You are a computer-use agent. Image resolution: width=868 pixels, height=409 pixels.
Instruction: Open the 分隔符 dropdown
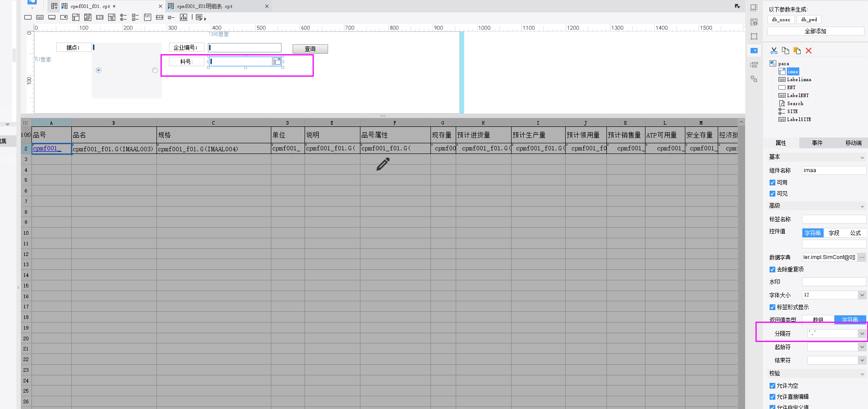(862, 334)
